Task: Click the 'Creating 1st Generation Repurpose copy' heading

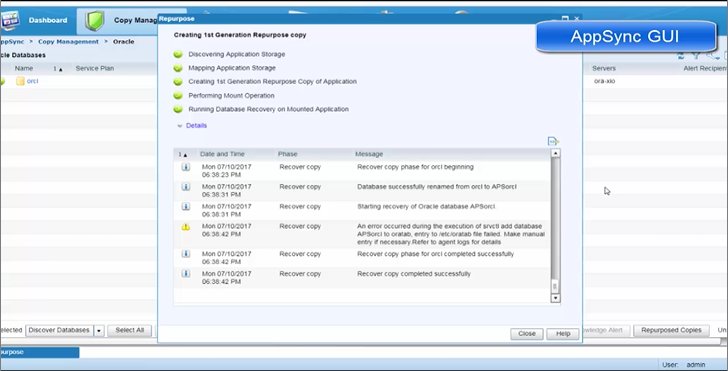Action: (x=240, y=35)
